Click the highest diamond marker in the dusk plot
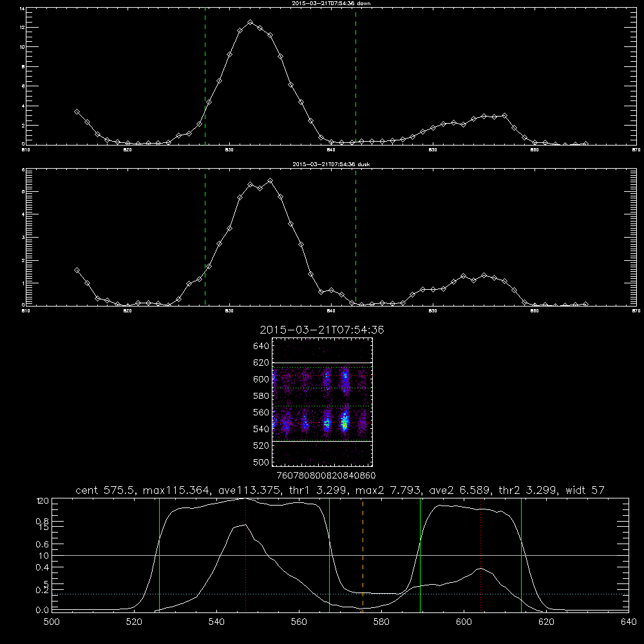The image size is (644, 644). pos(270,181)
